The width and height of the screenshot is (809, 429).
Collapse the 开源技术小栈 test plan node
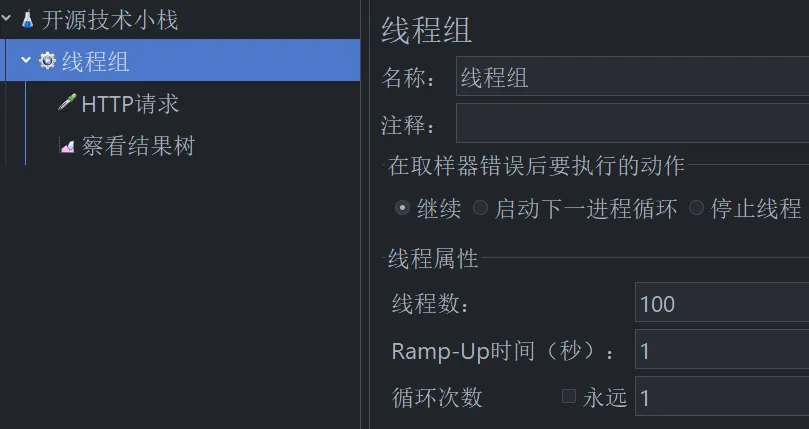(6, 19)
